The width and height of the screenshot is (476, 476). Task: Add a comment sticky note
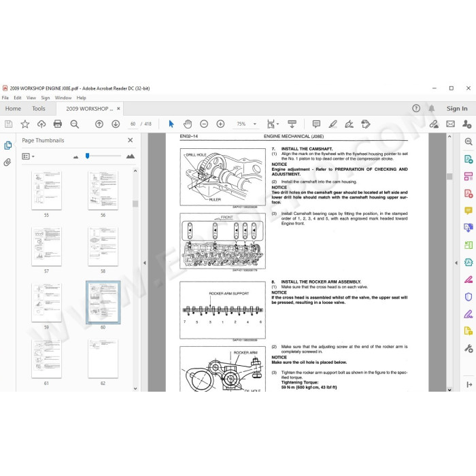point(316,124)
